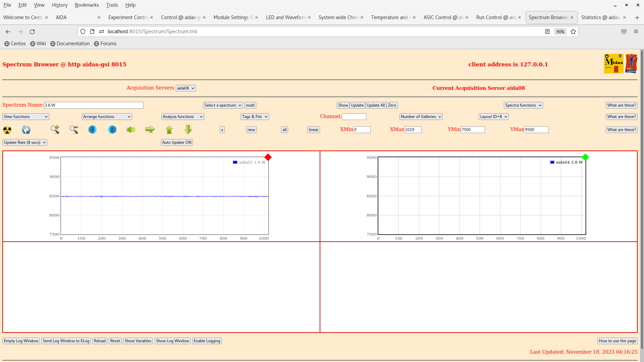The width and height of the screenshot is (644, 362).
Task: Toggle the Enable Logging button
Action: click(x=207, y=341)
